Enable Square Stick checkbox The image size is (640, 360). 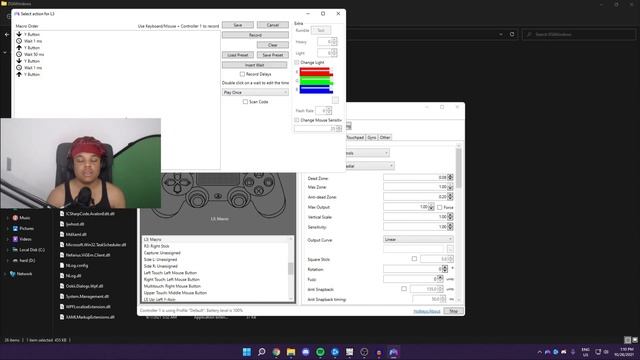click(414, 259)
